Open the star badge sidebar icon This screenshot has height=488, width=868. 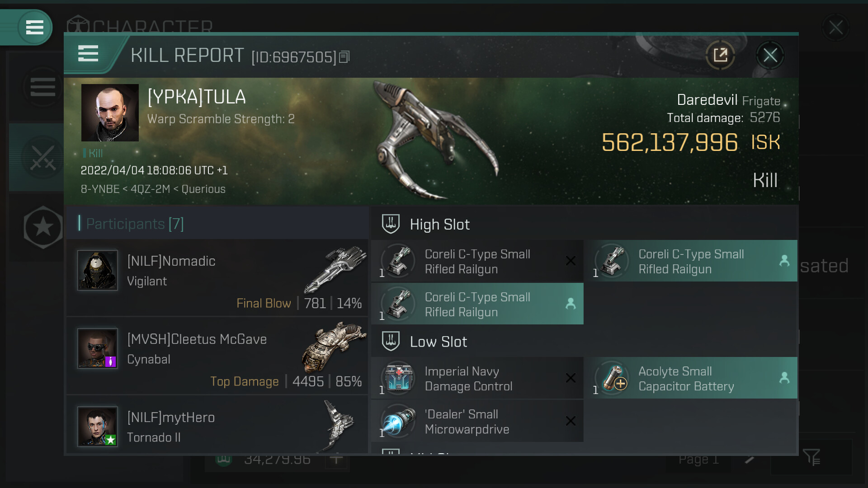tap(42, 227)
